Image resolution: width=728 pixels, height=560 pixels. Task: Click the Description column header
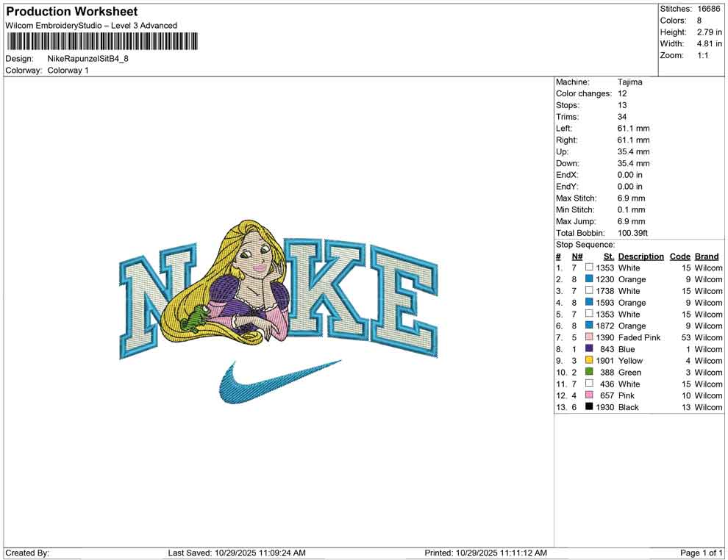640,256
